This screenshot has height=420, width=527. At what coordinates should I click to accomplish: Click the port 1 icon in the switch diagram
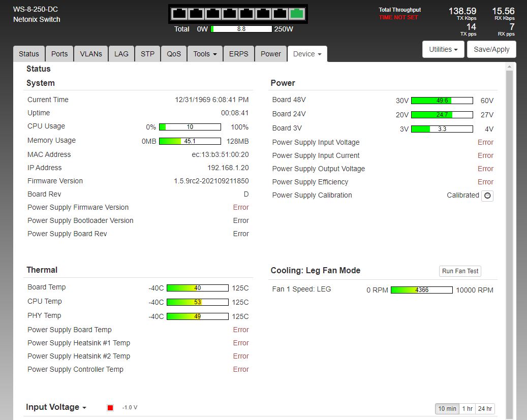coord(179,14)
